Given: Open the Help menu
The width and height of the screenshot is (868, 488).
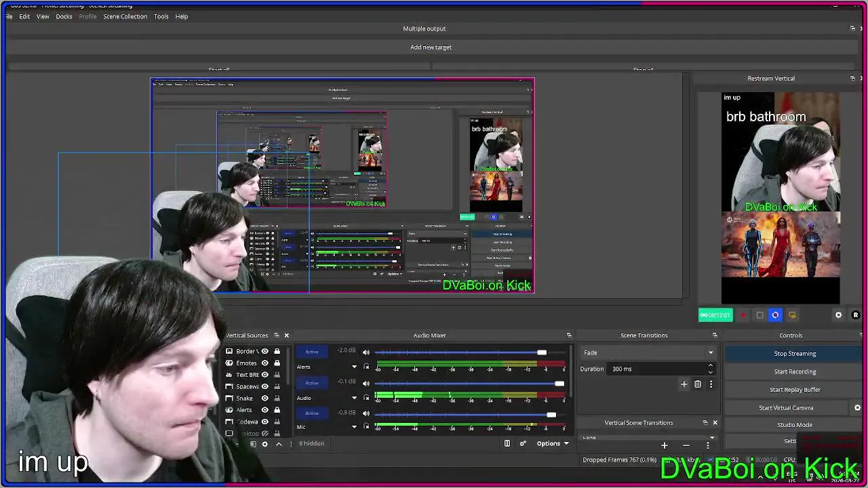Looking at the screenshot, I should pyautogui.click(x=182, y=16).
